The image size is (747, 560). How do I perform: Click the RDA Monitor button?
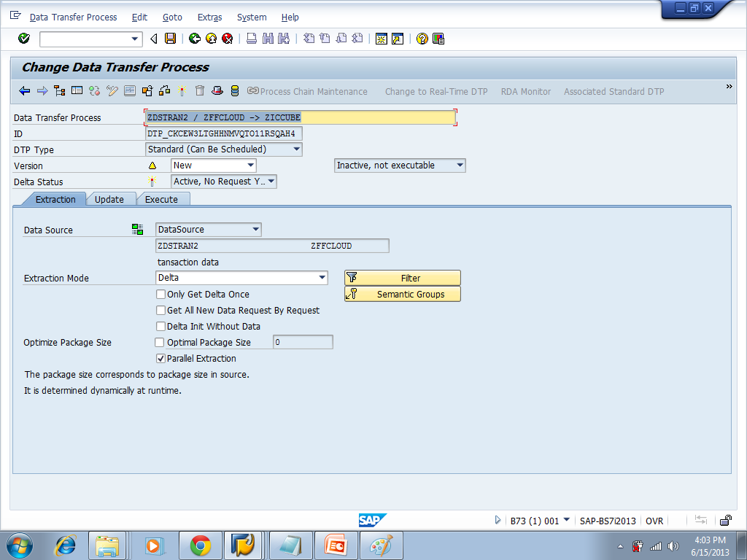click(x=525, y=91)
